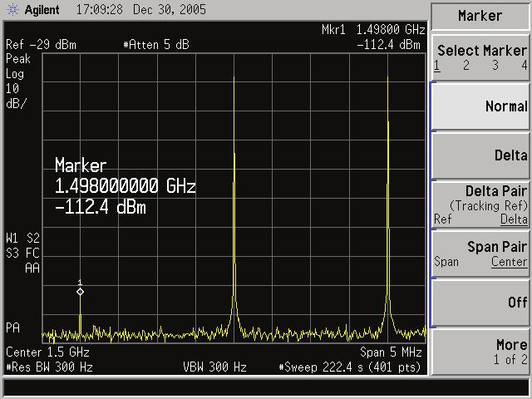Toggle the underlined Delta option in Delta Pair
The width and height of the screenshot is (532, 399).
pos(514,219)
